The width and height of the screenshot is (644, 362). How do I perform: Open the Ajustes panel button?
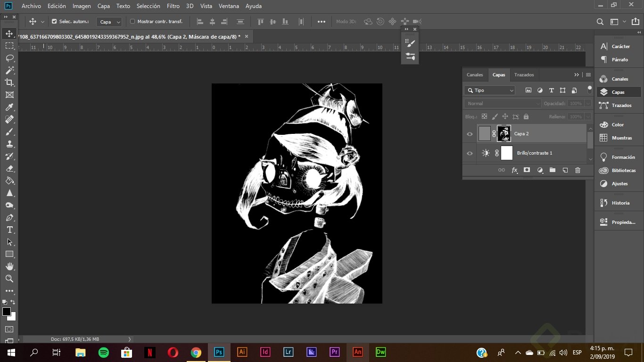(x=619, y=184)
